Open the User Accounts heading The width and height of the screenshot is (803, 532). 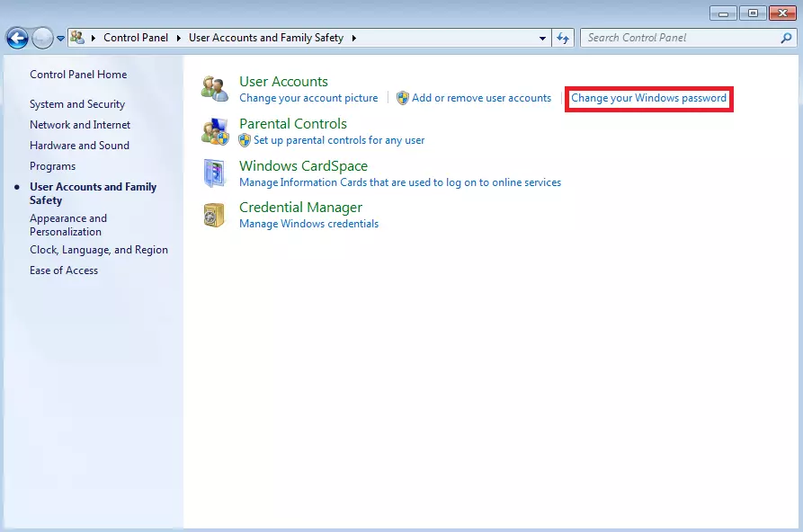(x=284, y=82)
